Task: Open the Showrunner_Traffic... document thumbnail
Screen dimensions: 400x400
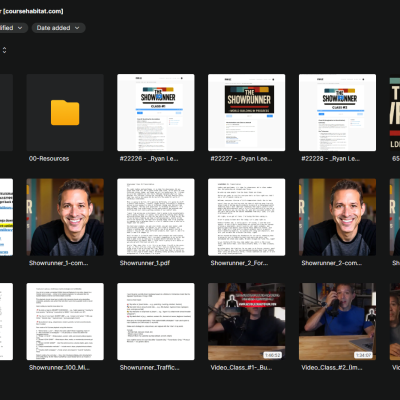Action: click(156, 322)
